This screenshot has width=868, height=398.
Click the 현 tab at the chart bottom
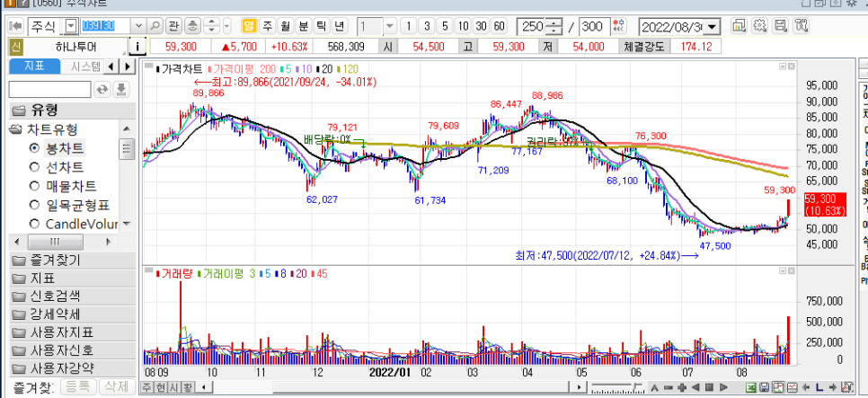point(160,387)
